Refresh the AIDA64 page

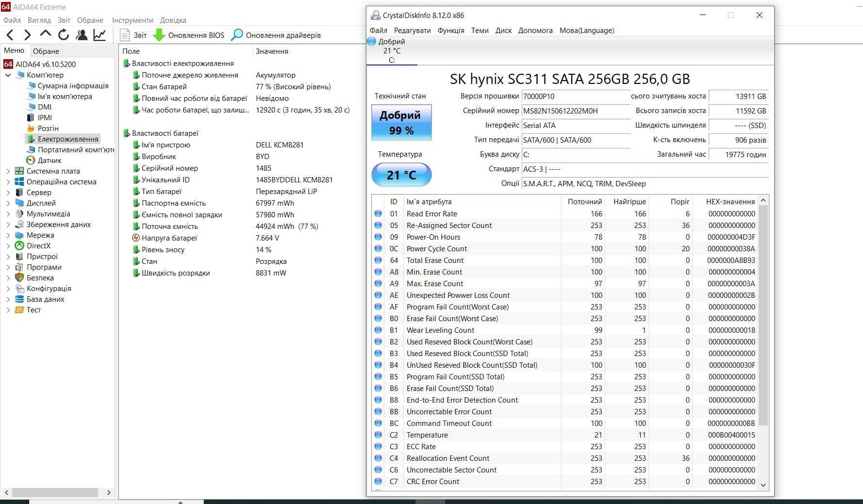tap(64, 35)
